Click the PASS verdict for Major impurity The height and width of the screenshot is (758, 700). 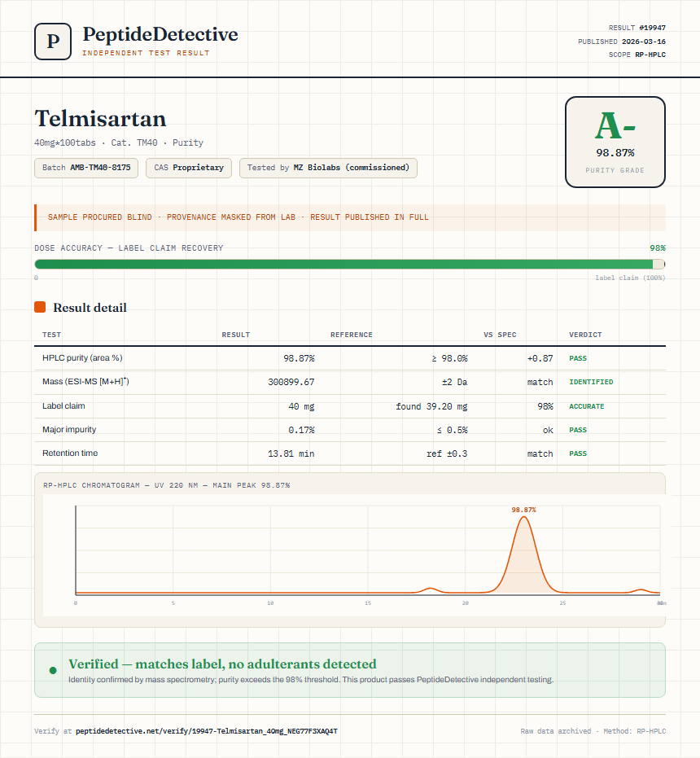[x=578, y=430]
